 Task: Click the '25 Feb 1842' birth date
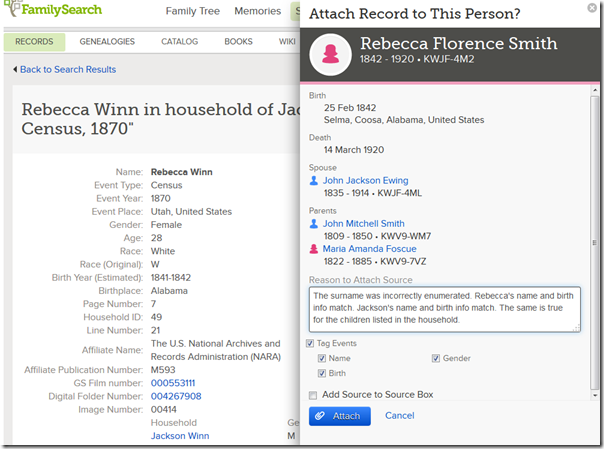tap(350, 108)
